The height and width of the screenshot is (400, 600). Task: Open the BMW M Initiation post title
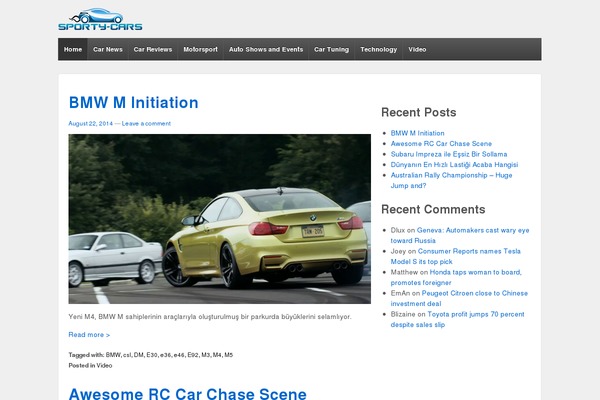[134, 103]
